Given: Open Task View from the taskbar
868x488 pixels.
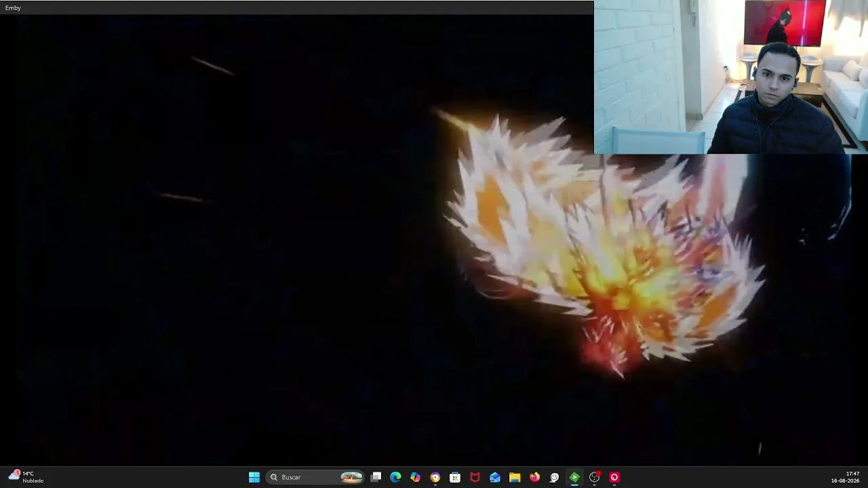Looking at the screenshot, I should pyautogui.click(x=376, y=477).
